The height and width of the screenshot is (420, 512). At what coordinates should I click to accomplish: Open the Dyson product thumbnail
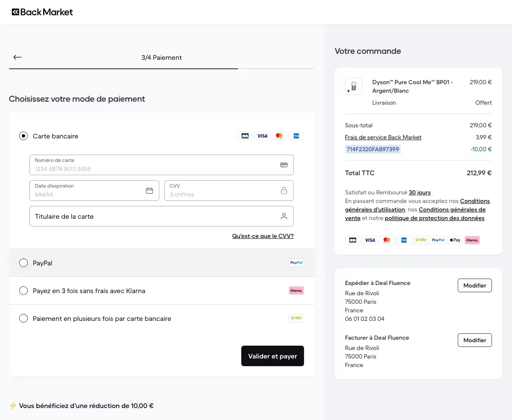[x=353, y=86]
